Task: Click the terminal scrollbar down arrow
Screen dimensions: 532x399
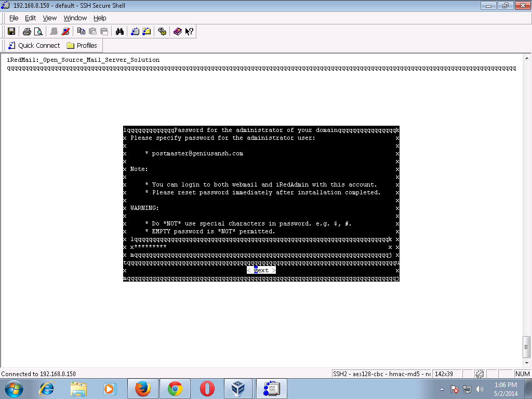Action: click(x=527, y=363)
